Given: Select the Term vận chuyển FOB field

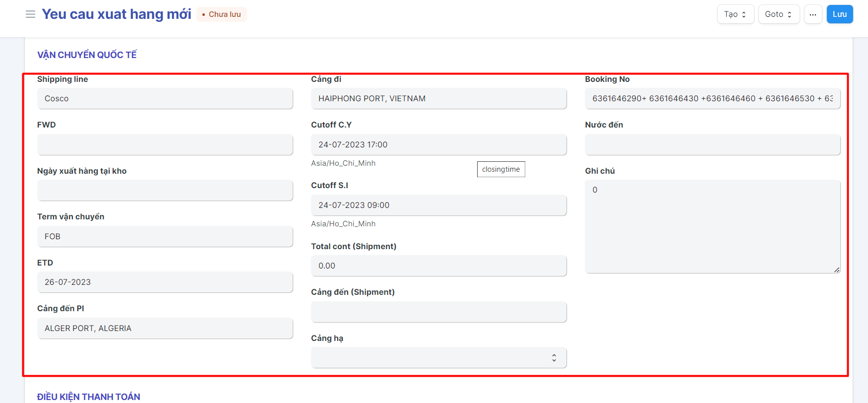Looking at the screenshot, I should coord(165,237).
